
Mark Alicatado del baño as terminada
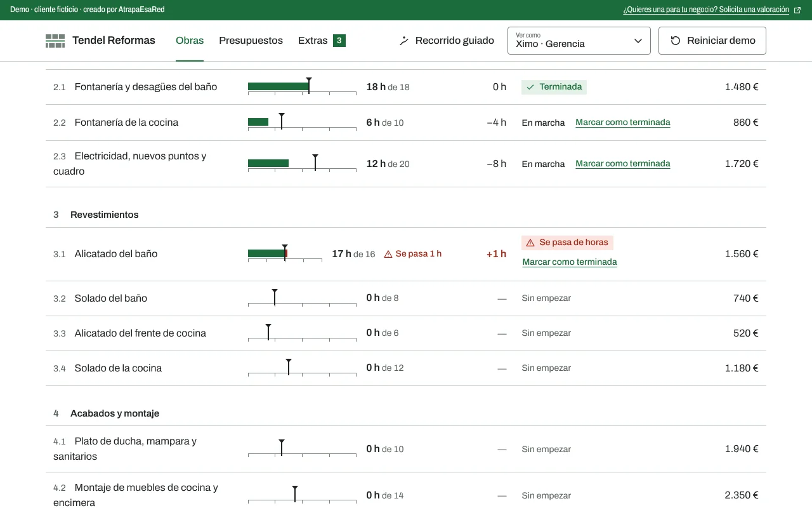tap(570, 262)
